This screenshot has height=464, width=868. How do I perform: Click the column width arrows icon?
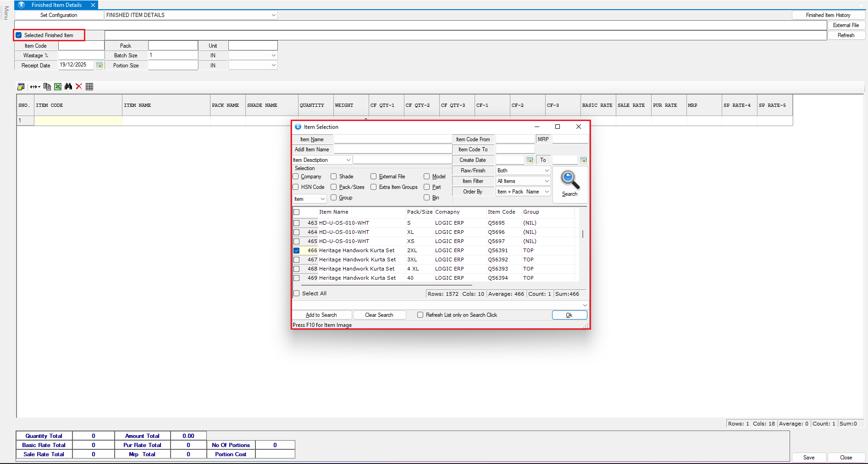point(35,87)
